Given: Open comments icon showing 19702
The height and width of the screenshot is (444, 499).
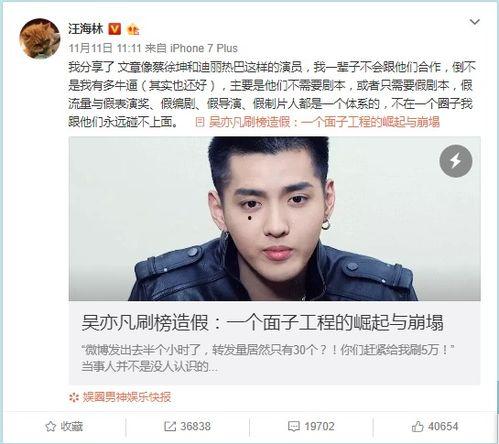Looking at the screenshot, I should point(294,426).
